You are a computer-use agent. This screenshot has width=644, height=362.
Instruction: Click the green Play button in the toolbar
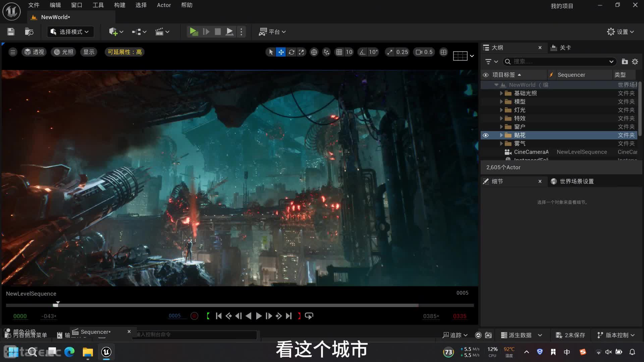[x=194, y=32]
